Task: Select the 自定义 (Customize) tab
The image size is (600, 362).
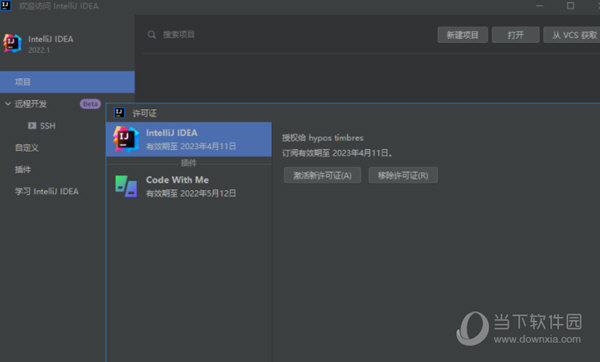Action: (x=27, y=148)
